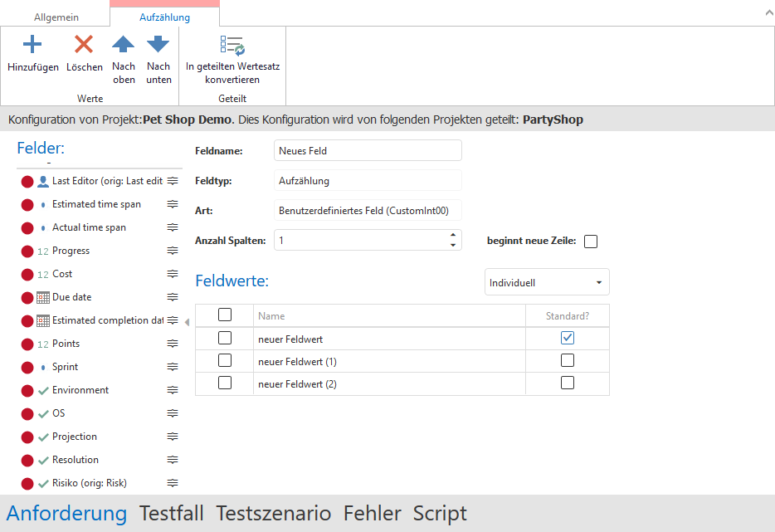The image size is (775, 532).
Task: Move value up with Nach oben arrow
Action: tap(124, 45)
